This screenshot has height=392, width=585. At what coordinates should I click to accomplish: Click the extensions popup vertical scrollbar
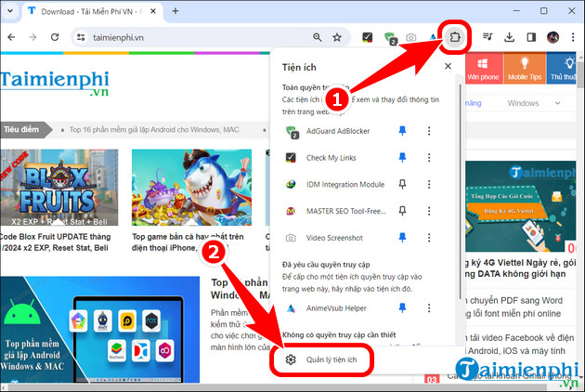click(461, 191)
